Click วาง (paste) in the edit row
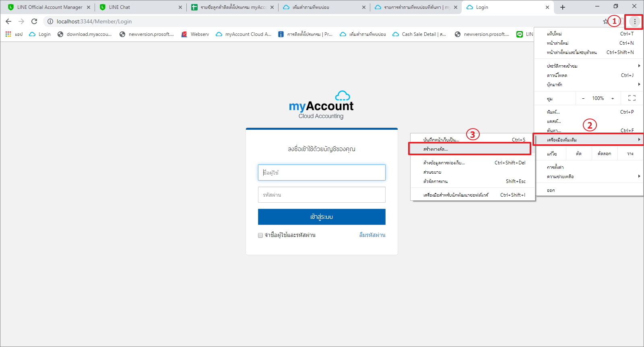Viewport: 644px width, 347px height. coord(630,154)
